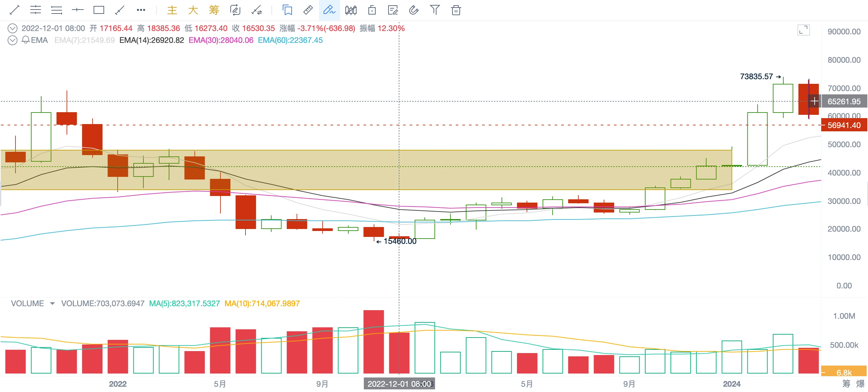Select the rectangle drawing tool
Screen dimensions: 868x392
coord(99,10)
